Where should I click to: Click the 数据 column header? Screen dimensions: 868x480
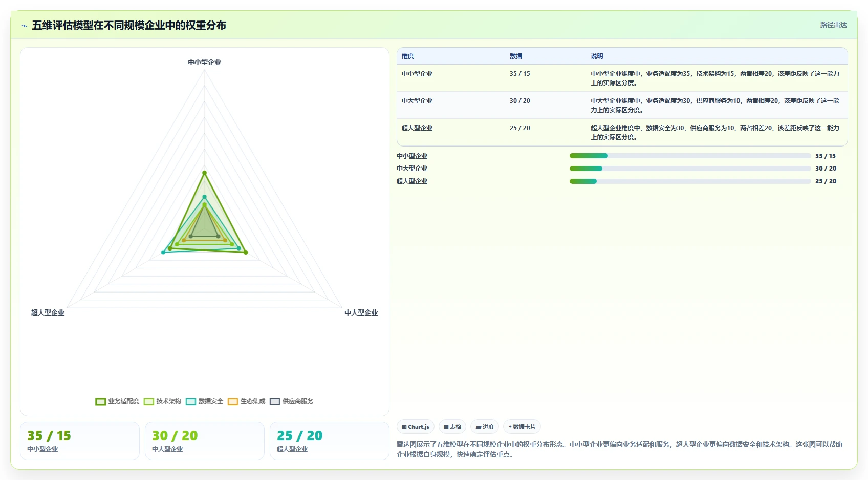point(516,56)
